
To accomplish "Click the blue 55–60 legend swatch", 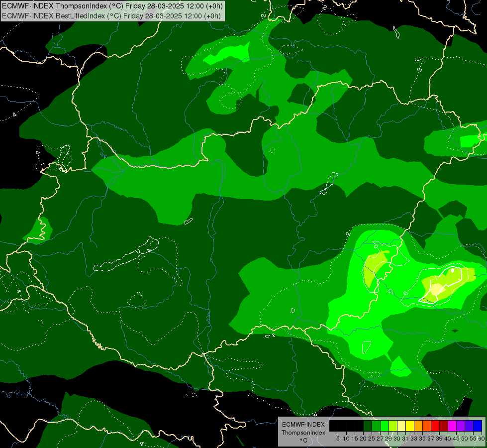I will [x=478, y=426].
